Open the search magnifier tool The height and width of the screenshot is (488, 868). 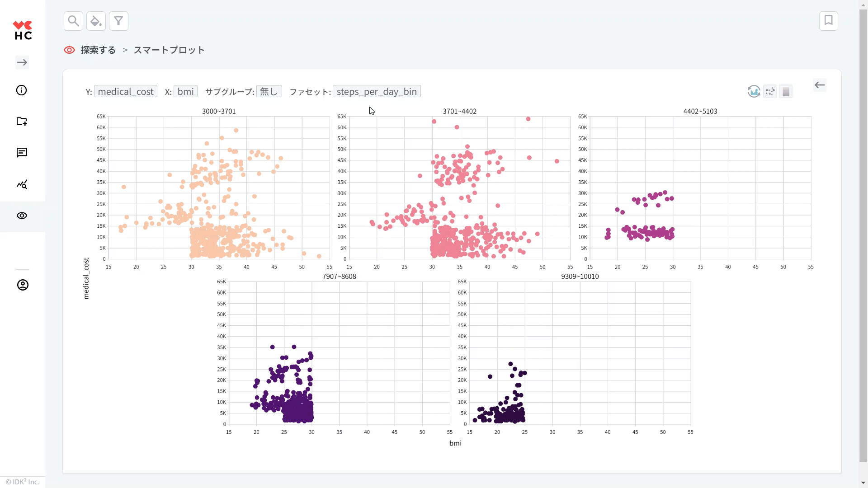click(73, 21)
